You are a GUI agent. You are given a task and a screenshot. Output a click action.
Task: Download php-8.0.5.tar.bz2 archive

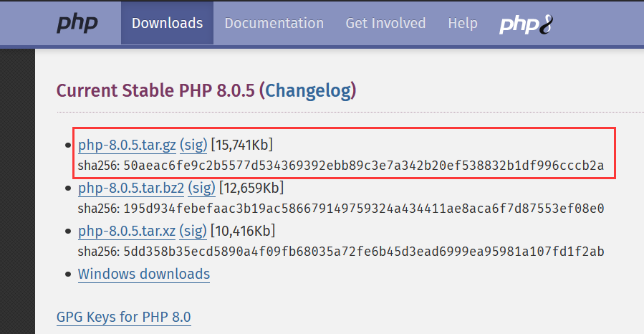click(131, 188)
